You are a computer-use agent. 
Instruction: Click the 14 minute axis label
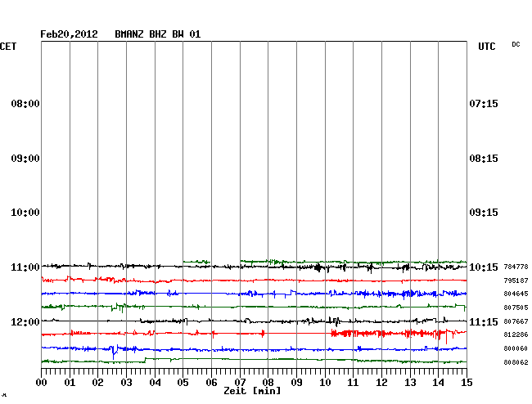click(438, 383)
